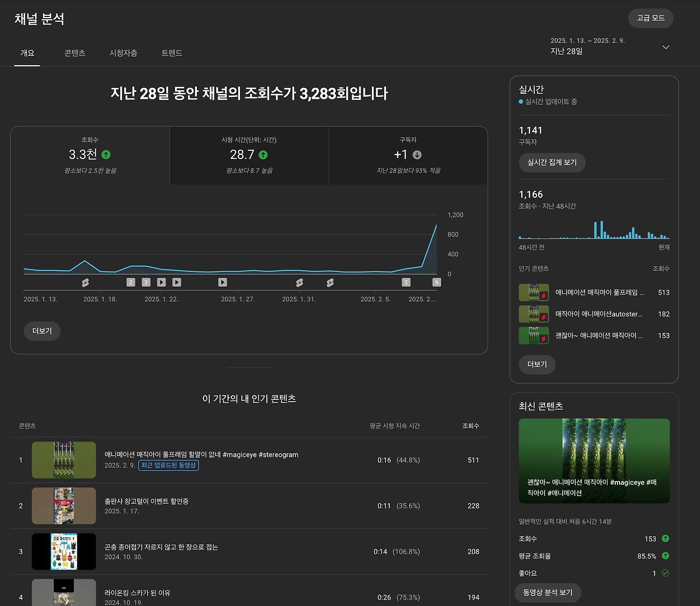
Task: Click the 고급 모드 button
Action: 650,18
